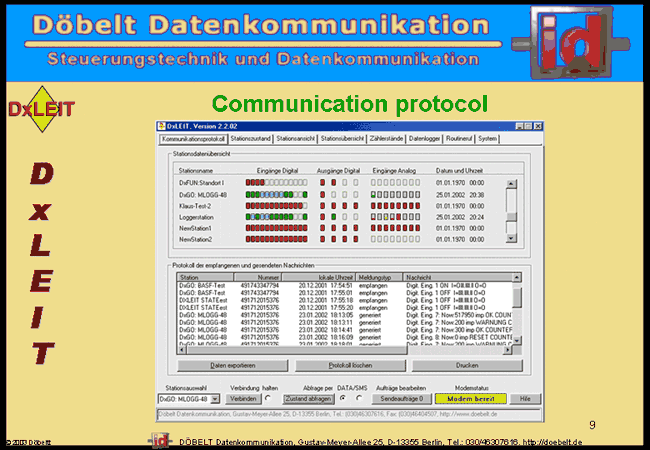This screenshot has height=450, width=650.
Task: Click date 25.01.2002 20:24 in station overview
Action: click(460, 217)
